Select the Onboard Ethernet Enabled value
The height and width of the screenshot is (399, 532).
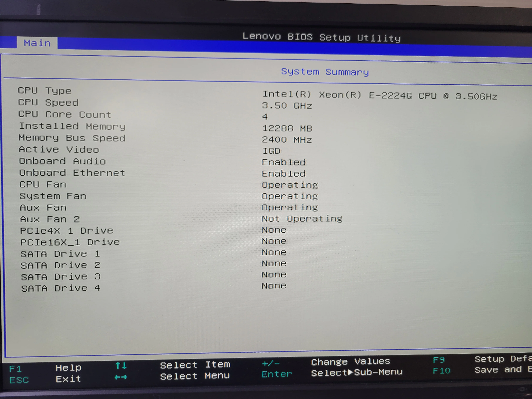pos(284,174)
